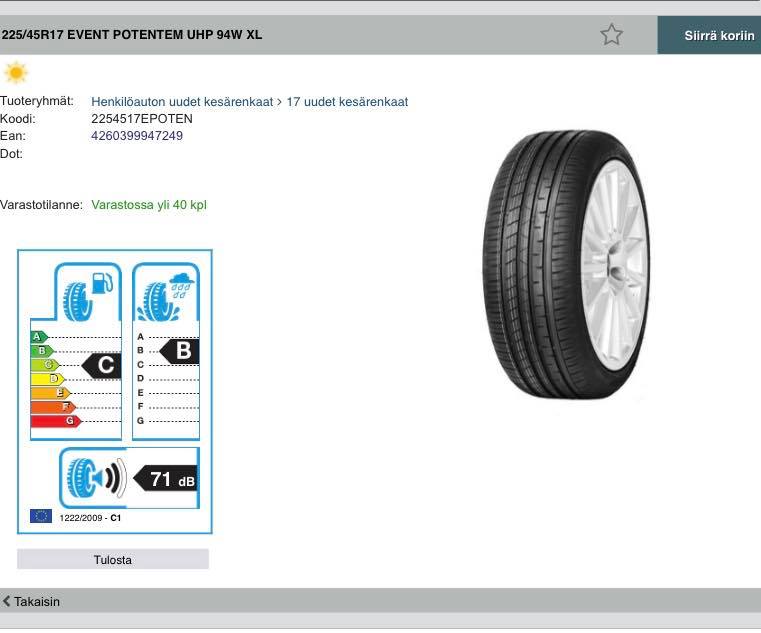Viewport: 761px width, 633px height.
Task: Click the wet grip rating B arrow
Action: pos(179,351)
